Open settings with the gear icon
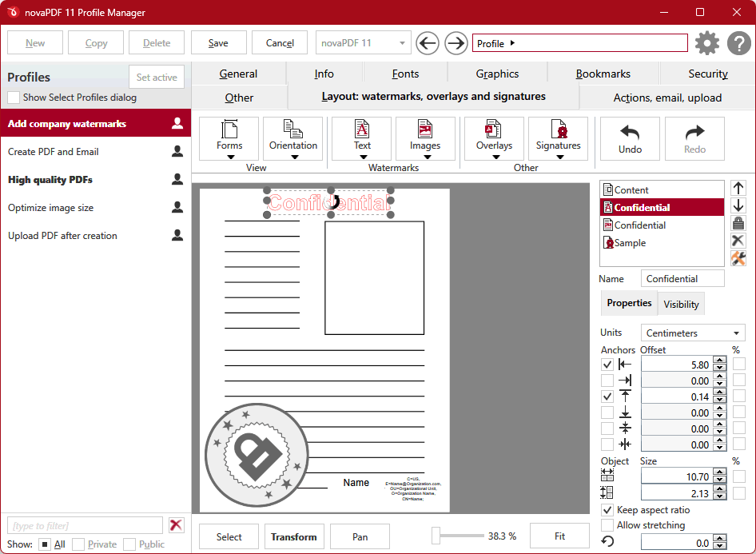756x554 pixels. [707, 43]
